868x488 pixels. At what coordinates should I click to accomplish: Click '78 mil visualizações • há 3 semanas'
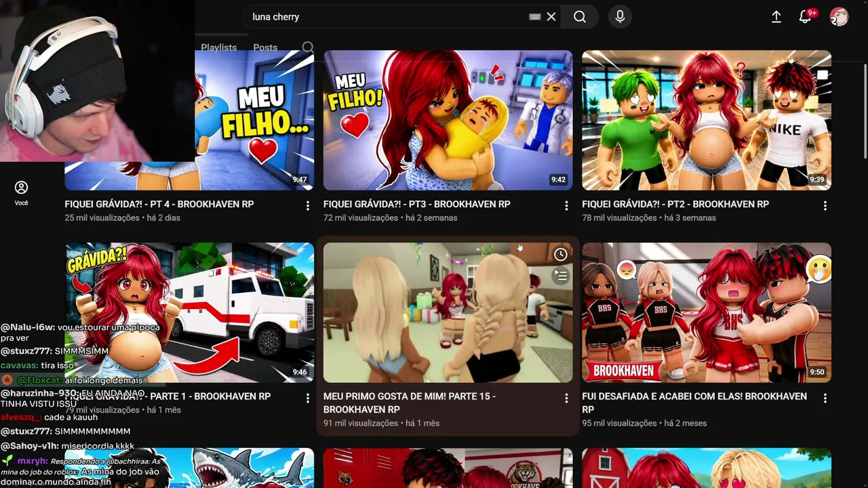pos(649,218)
